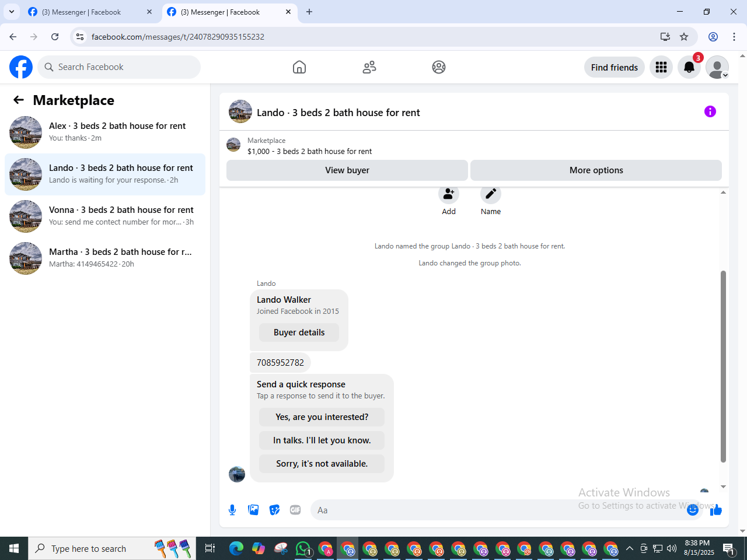Click the chat conversation scrollbar

[x=723, y=366]
